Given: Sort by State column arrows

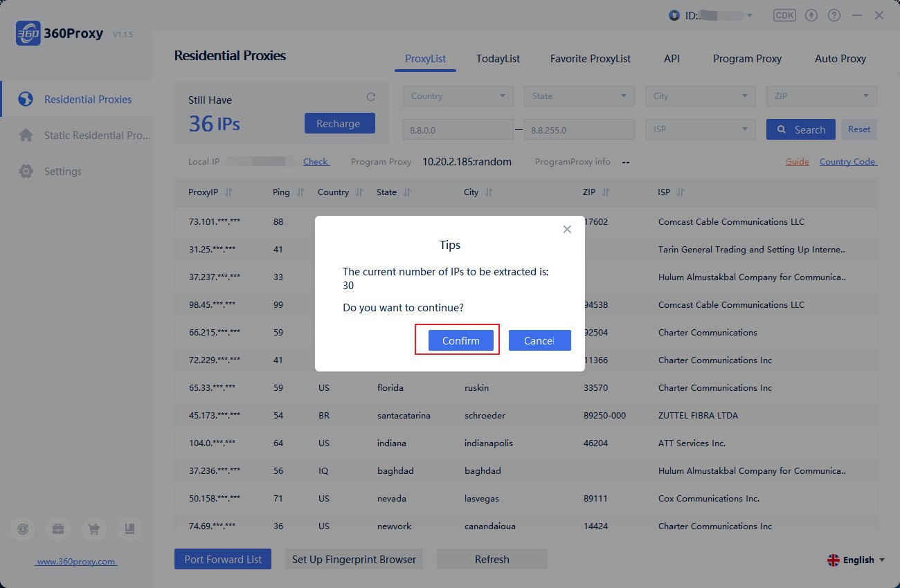Looking at the screenshot, I should pos(407,192).
